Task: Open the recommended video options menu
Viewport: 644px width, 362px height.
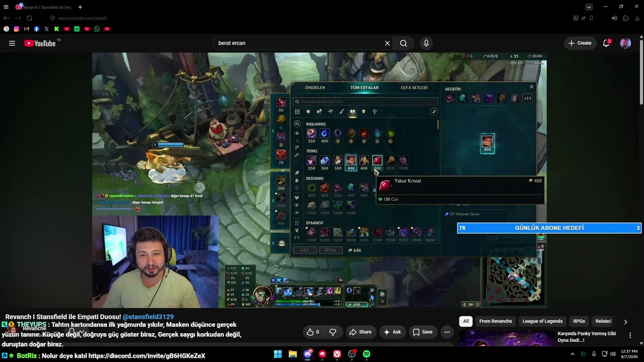Action: (630, 335)
